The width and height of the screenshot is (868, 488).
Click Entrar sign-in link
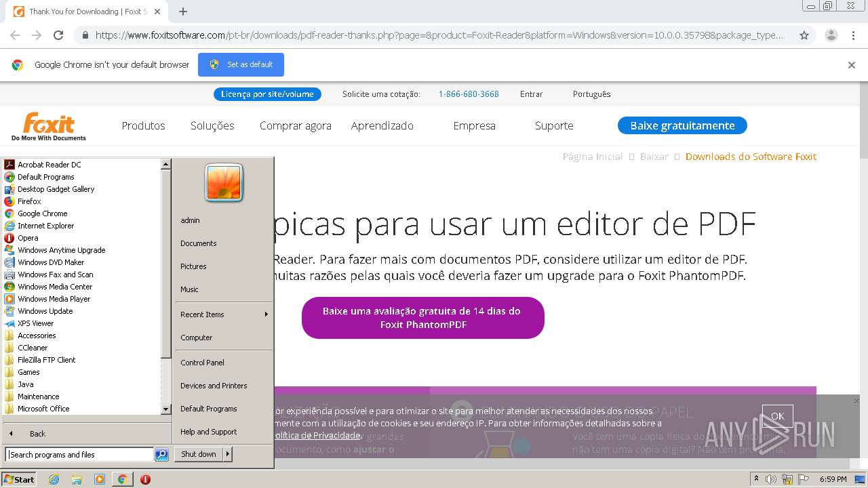point(531,94)
